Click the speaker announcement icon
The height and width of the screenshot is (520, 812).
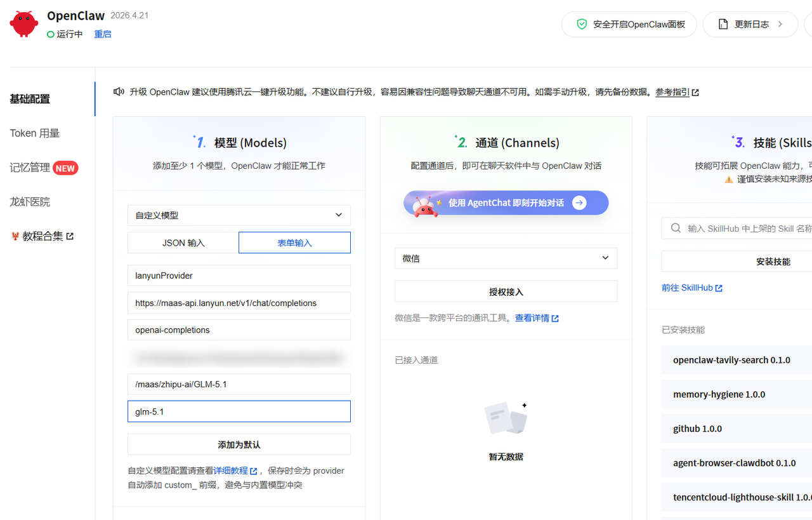coord(119,91)
